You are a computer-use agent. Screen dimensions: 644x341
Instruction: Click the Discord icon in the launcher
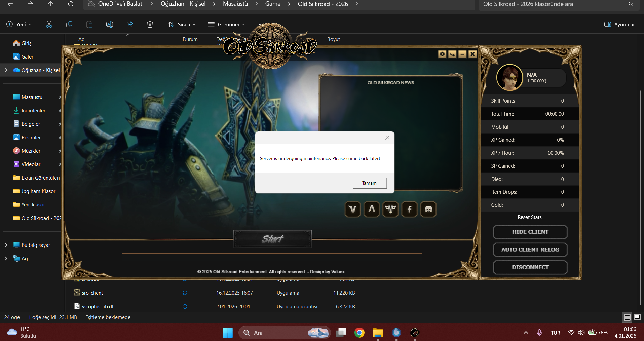point(428,209)
